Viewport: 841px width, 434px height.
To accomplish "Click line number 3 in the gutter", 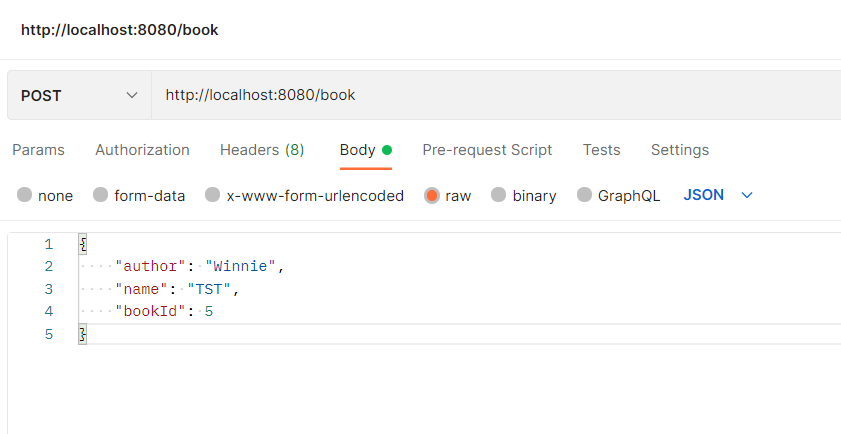I will 48,290.
